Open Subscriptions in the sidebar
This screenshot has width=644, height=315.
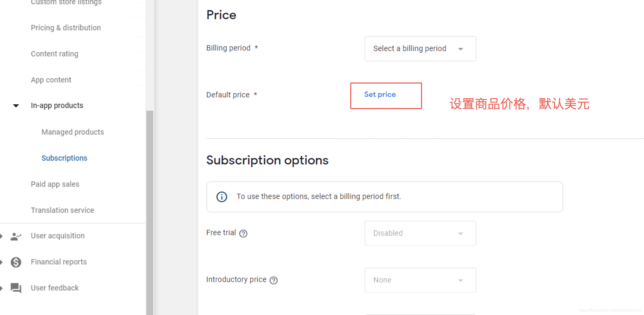[x=64, y=158]
